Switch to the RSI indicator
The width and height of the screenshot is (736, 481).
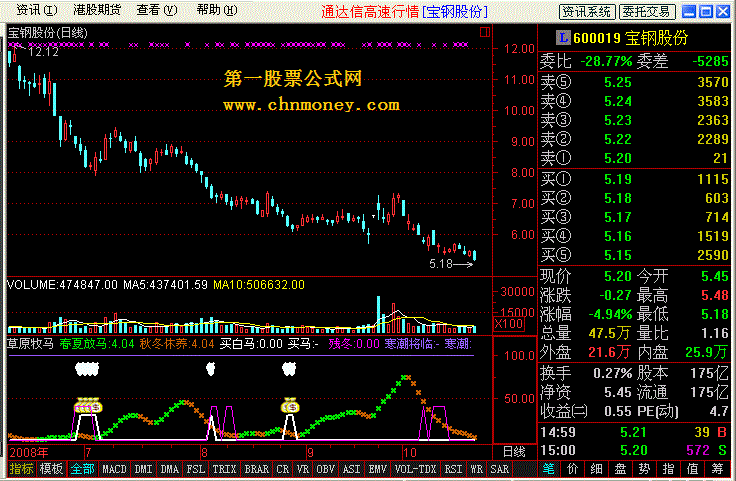tap(453, 469)
